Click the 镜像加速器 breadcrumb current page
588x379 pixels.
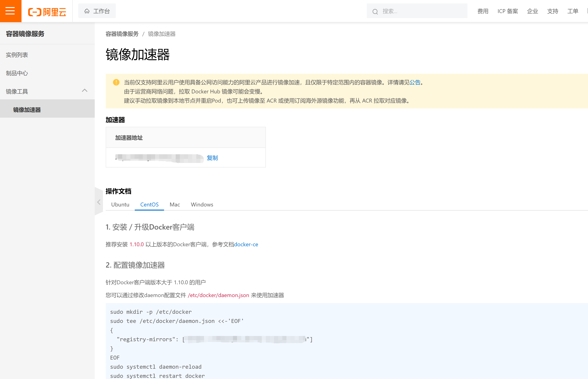tap(162, 34)
